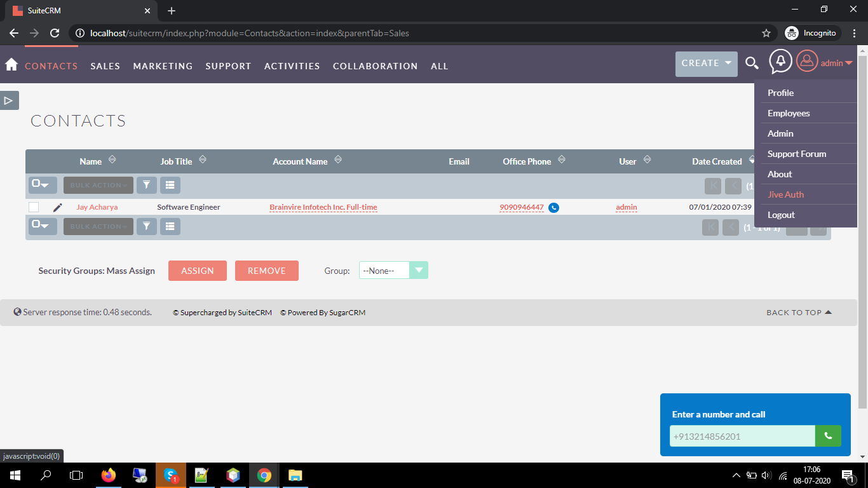Open the column chooser in upper toolbar
The width and height of the screenshot is (868, 488).
[170, 185]
